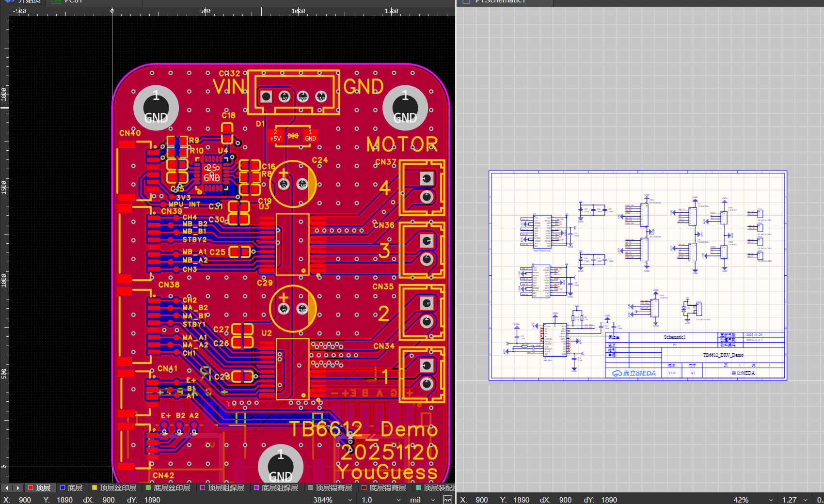824x504 pixels.
Task: Click the eye visibility icon in PCB status bar
Action: [x=448, y=500]
